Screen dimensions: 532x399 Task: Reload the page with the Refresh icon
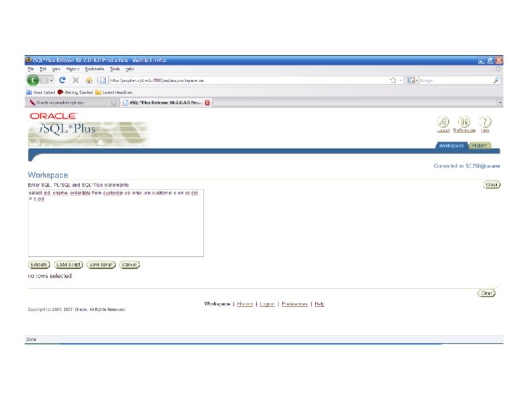tap(62, 80)
